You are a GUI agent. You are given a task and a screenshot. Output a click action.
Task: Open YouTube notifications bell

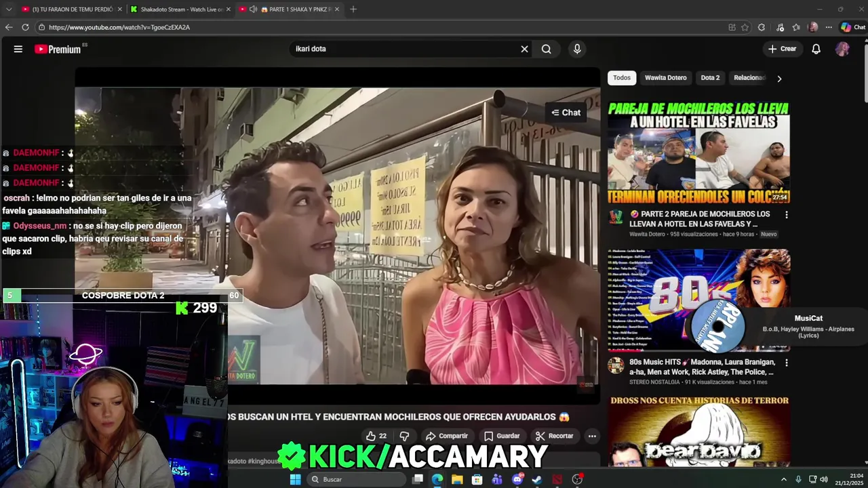click(x=816, y=49)
